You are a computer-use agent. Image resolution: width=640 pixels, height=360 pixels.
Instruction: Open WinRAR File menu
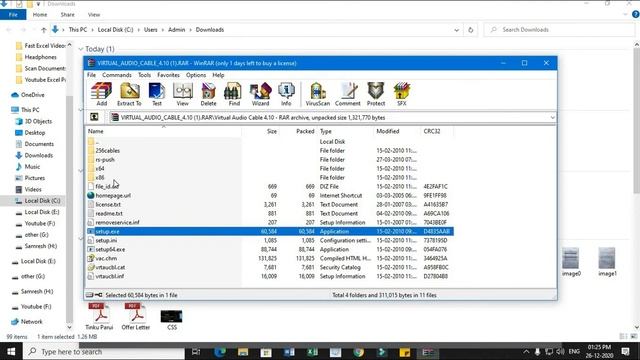[x=91, y=75]
